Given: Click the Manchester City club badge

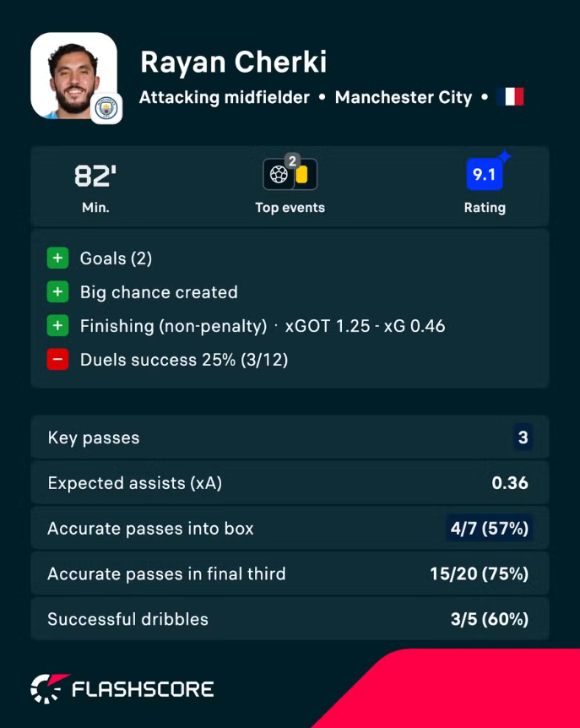Looking at the screenshot, I should 106,109.
